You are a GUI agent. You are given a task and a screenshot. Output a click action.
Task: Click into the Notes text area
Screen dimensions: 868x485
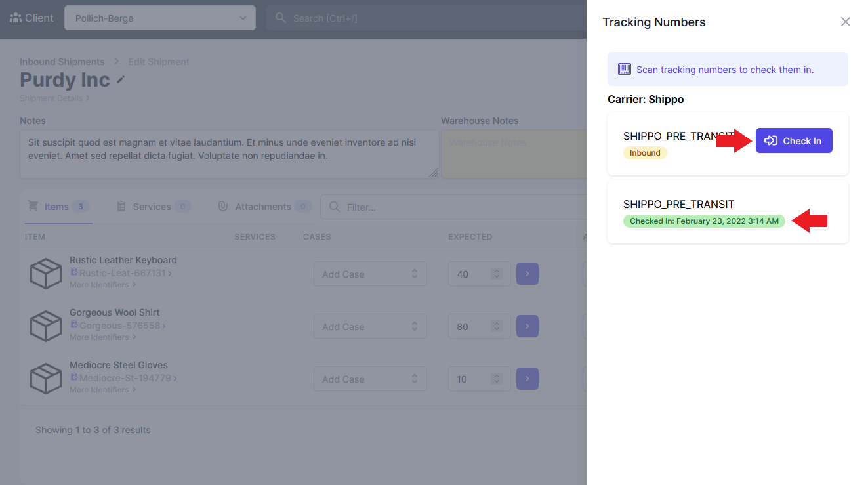pyautogui.click(x=230, y=154)
